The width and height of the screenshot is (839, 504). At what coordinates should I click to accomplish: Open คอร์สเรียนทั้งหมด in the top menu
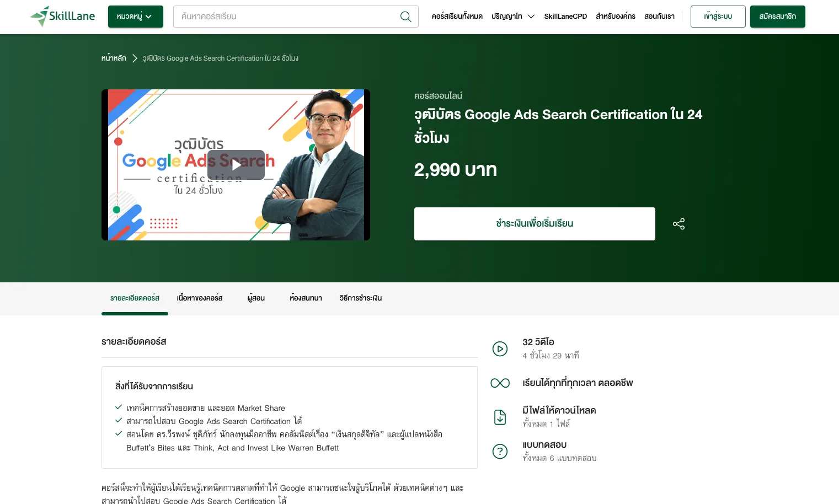click(457, 17)
